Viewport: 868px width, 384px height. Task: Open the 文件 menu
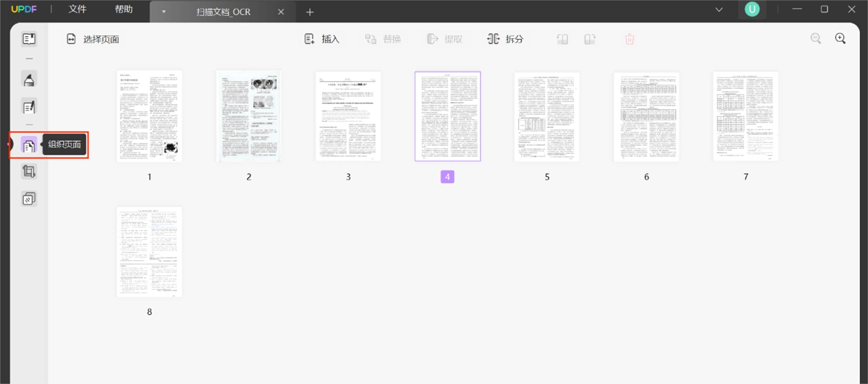(x=77, y=10)
